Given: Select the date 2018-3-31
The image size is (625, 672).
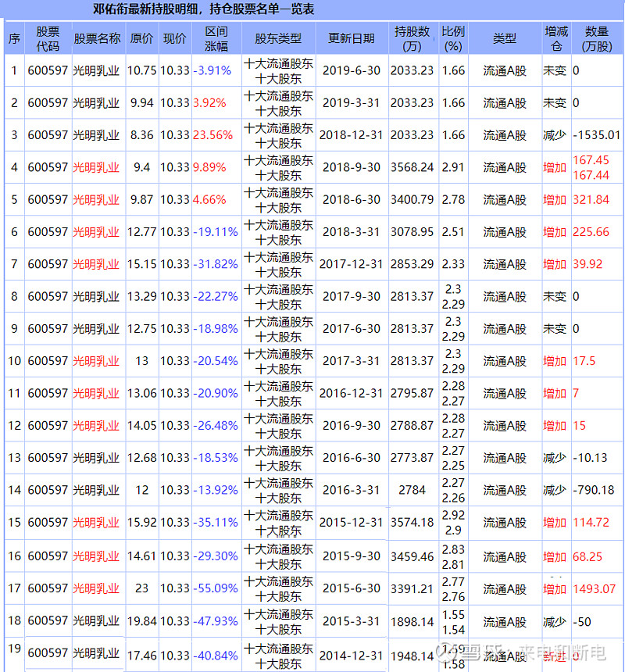Looking at the screenshot, I should pos(352,232).
